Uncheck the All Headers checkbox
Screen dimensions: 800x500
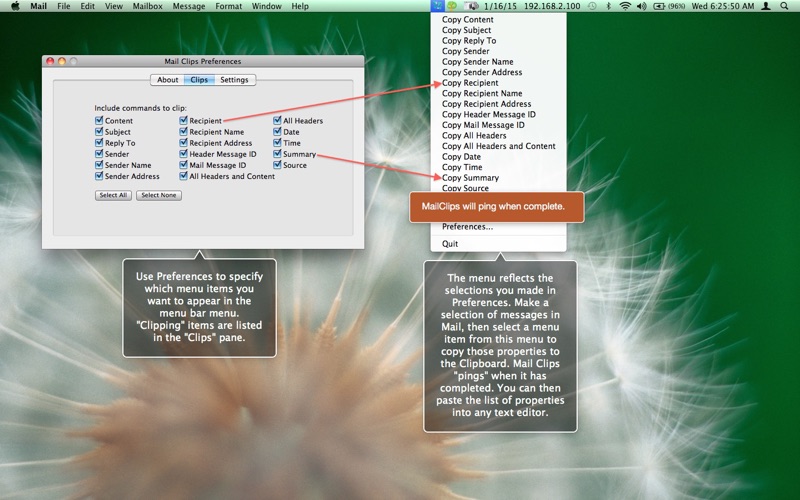tap(277, 120)
